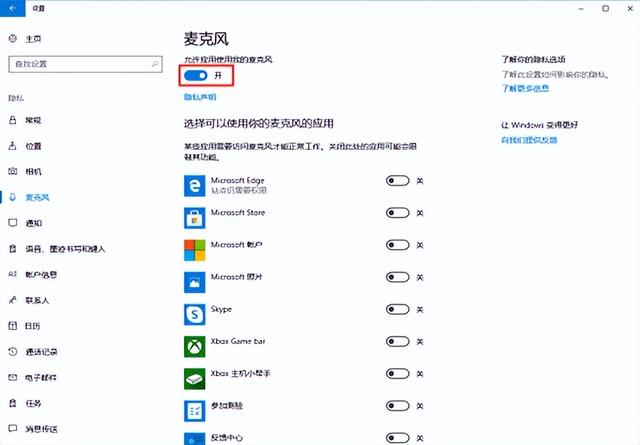The width and height of the screenshot is (640, 445).
Task: Click the Microsoft Store name label
Action: 238,212
